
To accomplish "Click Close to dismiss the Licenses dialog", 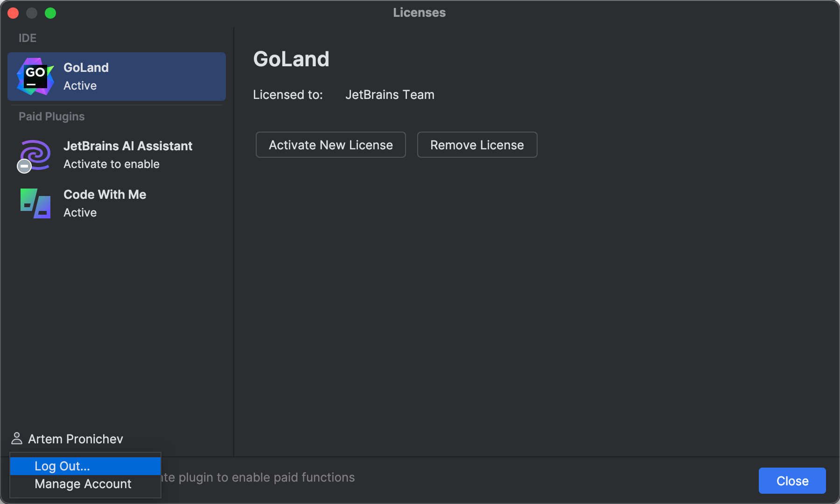I will coord(792,481).
